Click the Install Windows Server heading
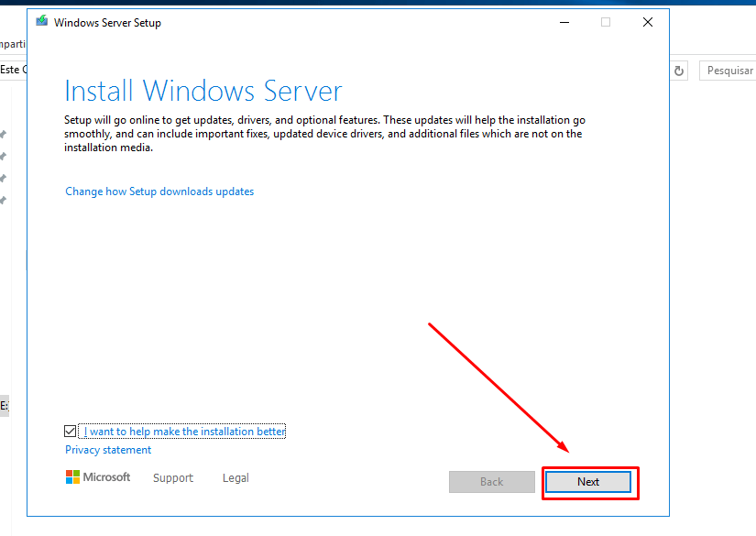Screen dimensions: 756x536 tap(203, 91)
